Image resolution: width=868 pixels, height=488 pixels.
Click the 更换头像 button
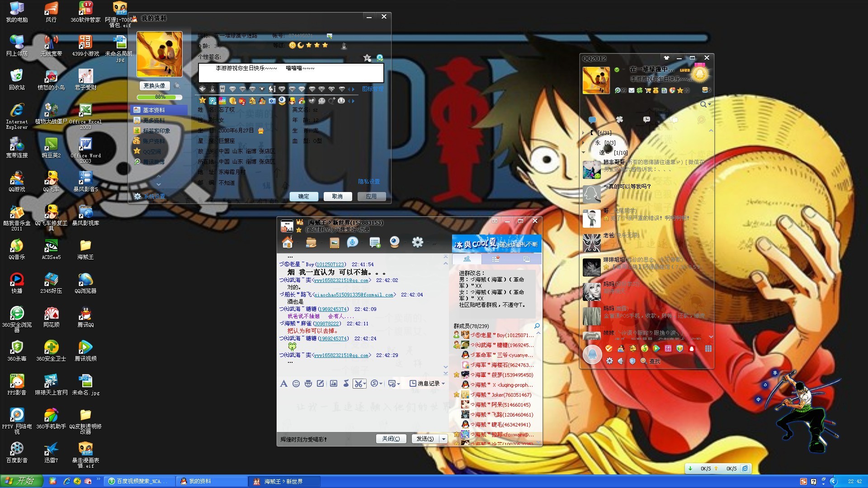pos(154,86)
